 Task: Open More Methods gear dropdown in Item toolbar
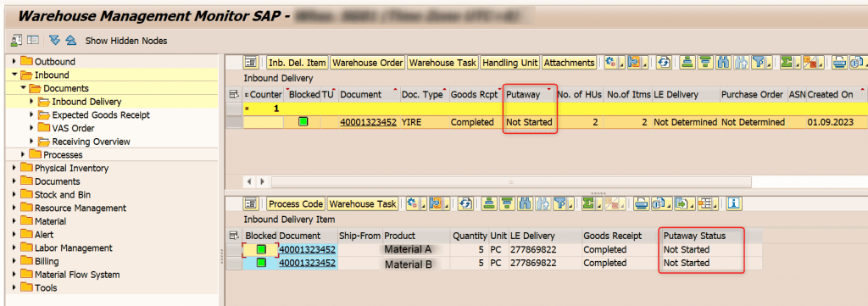tap(415, 203)
